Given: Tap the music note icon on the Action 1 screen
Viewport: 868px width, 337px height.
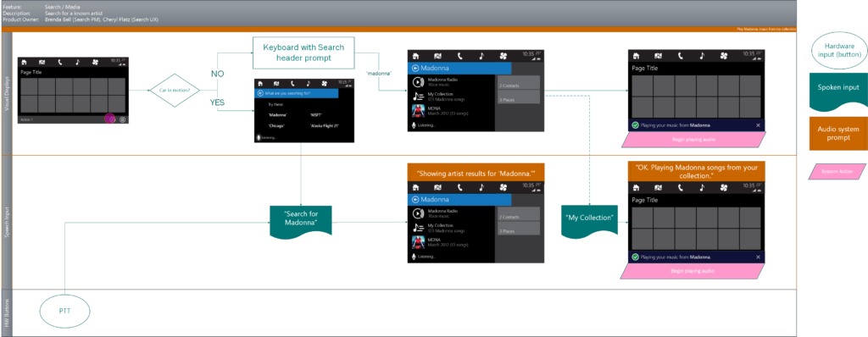Looking at the screenshot, I should 77,62.
